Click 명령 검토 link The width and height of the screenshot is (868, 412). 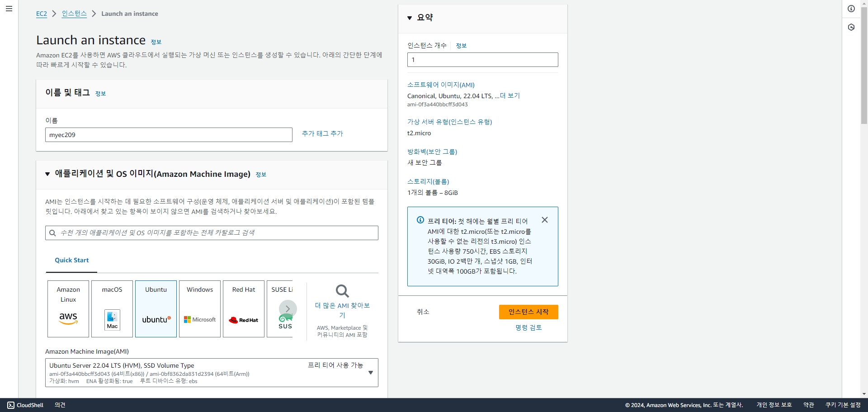[528, 328]
